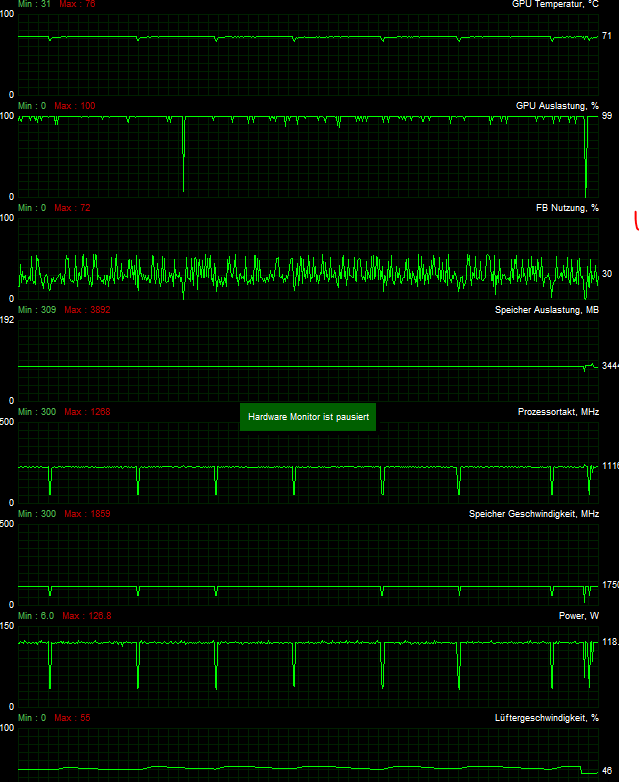Click the 'GPU Auslastung, %' graph title

pyautogui.click(x=557, y=106)
